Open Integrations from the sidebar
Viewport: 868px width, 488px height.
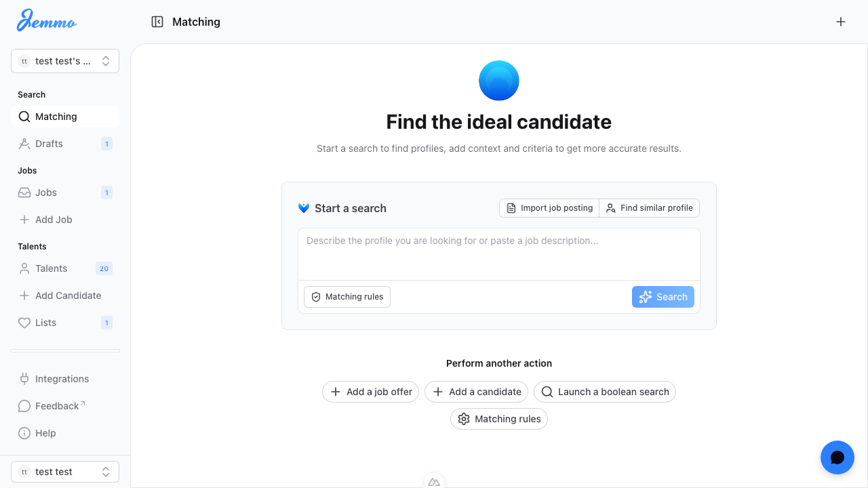(62, 379)
